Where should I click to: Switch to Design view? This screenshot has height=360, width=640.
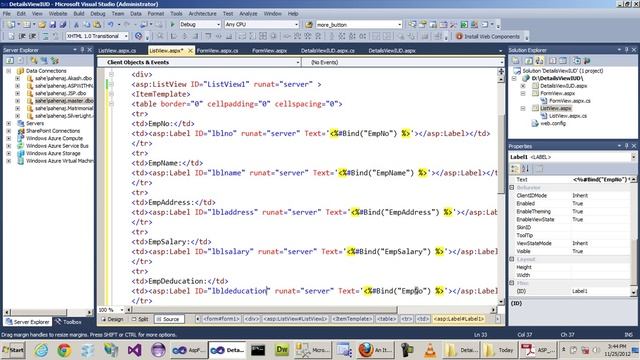pyautogui.click(x=112, y=319)
